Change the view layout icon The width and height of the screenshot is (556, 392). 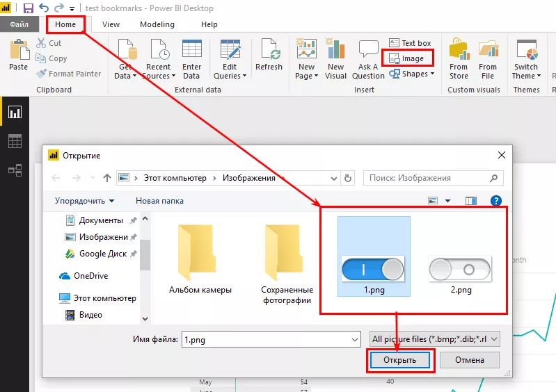click(x=433, y=201)
